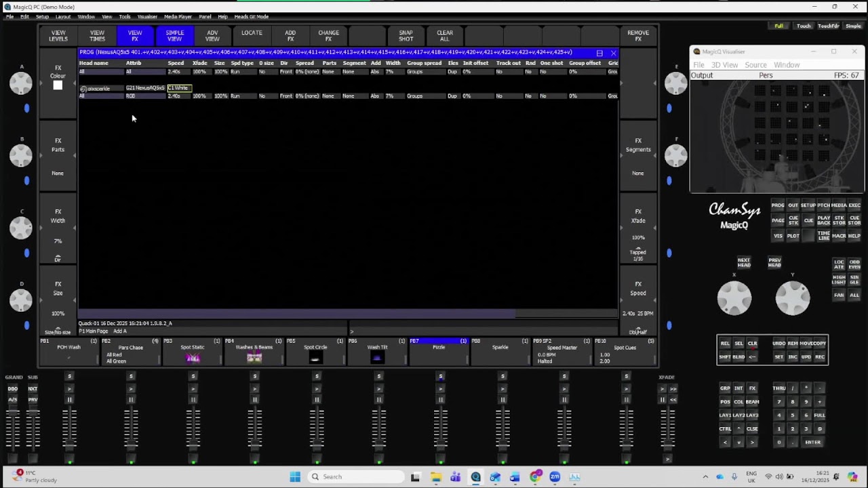Toggle the A/S add/swap button
This screenshot has width=868, height=488.
pos(13,400)
